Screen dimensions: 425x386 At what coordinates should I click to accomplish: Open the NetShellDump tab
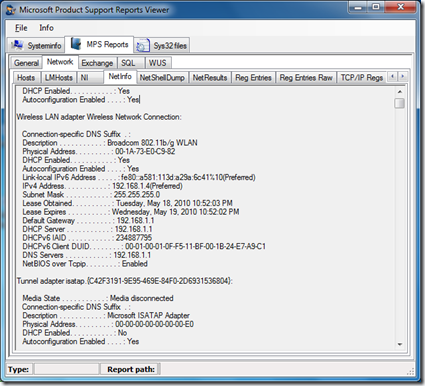pos(162,78)
